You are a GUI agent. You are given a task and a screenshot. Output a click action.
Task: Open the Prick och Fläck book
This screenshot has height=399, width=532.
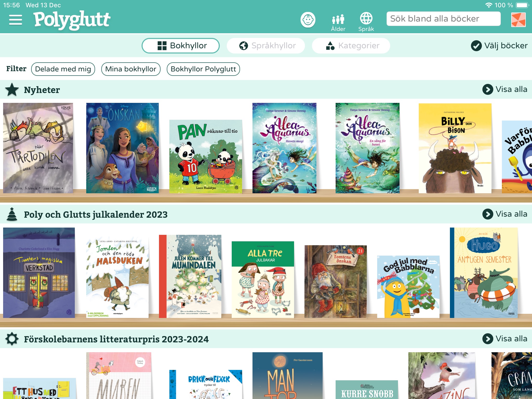(x=206, y=384)
